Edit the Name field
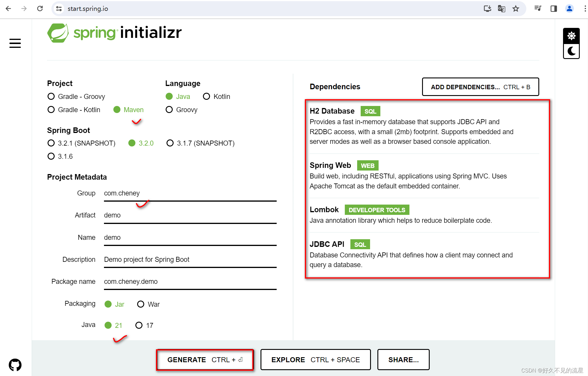Screen dimensions: 588x376 click(x=190, y=238)
